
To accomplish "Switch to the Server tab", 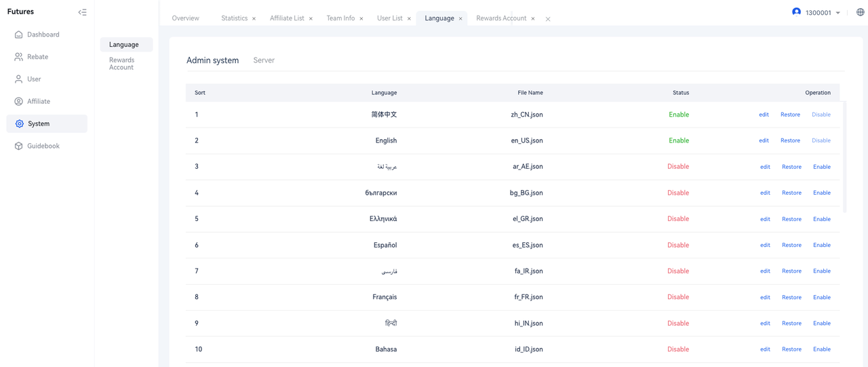I will click(x=264, y=60).
